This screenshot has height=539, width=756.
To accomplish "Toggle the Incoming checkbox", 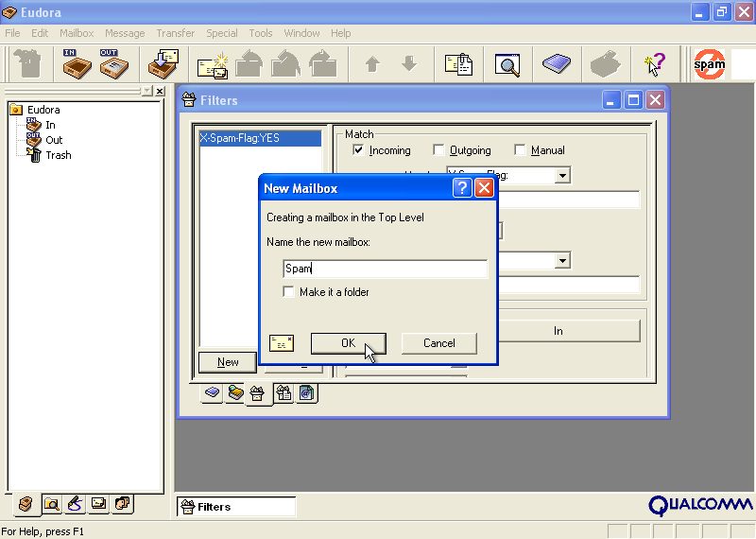I will 358,150.
